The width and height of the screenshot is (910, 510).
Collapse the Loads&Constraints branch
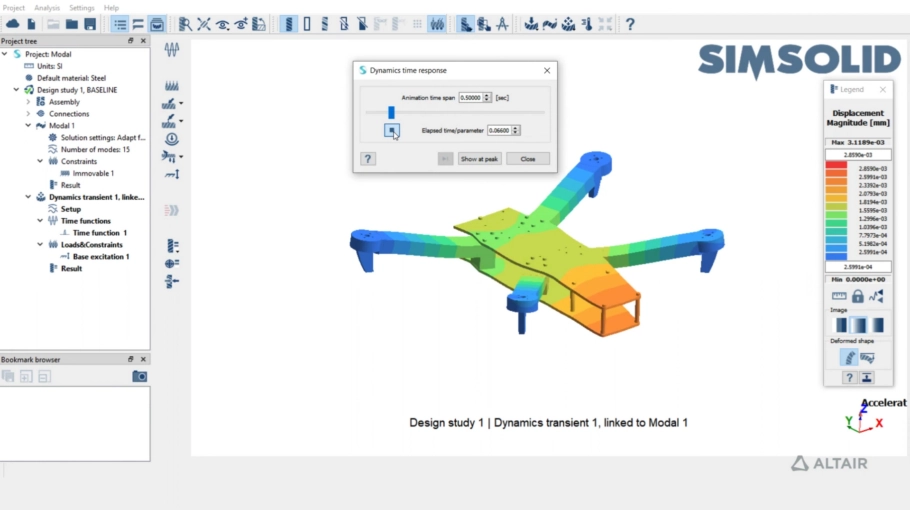coord(40,245)
